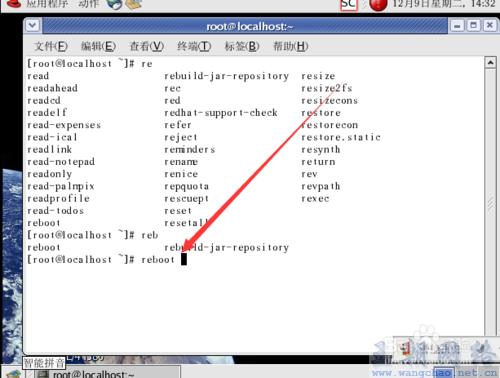Open the 编辑(E) menu
This screenshot has width=500, height=378.
pyautogui.click(x=98, y=46)
